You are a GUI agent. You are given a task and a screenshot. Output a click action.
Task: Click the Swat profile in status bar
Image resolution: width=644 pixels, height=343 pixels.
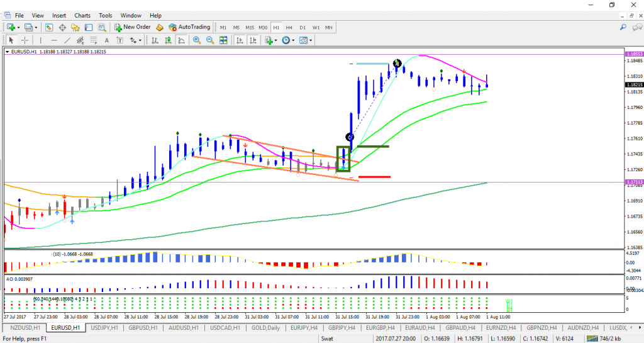tap(327, 339)
